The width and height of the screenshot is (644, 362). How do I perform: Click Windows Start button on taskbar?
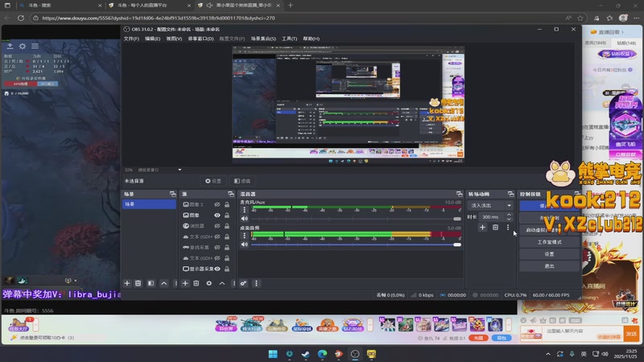(273, 354)
